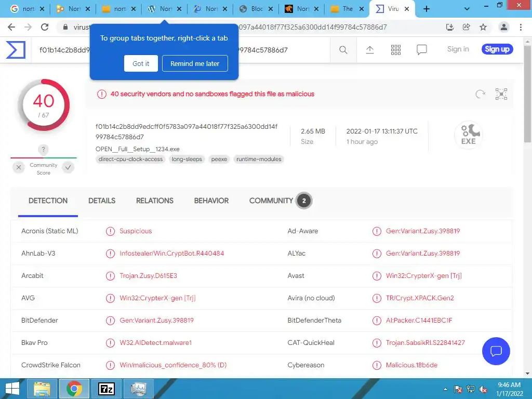Viewport: 532px width, 399px height.
Task: Click the site lock icon in address bar
Action: 65,27
